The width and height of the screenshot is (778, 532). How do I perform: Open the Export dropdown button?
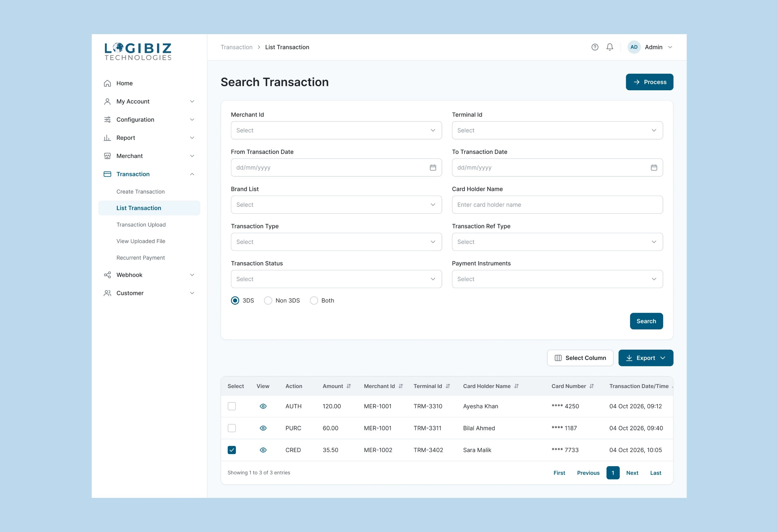(x=645, y=358)
